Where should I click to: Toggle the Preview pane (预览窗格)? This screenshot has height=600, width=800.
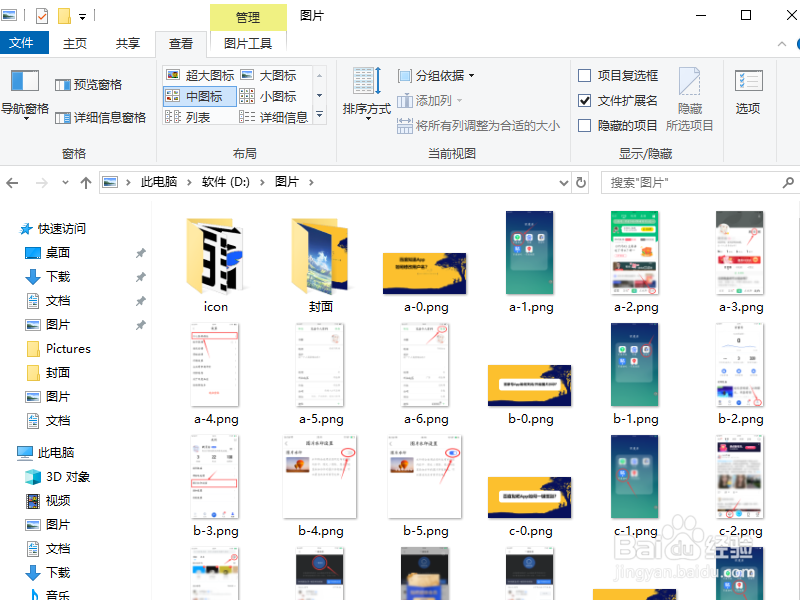coord(88,85)
